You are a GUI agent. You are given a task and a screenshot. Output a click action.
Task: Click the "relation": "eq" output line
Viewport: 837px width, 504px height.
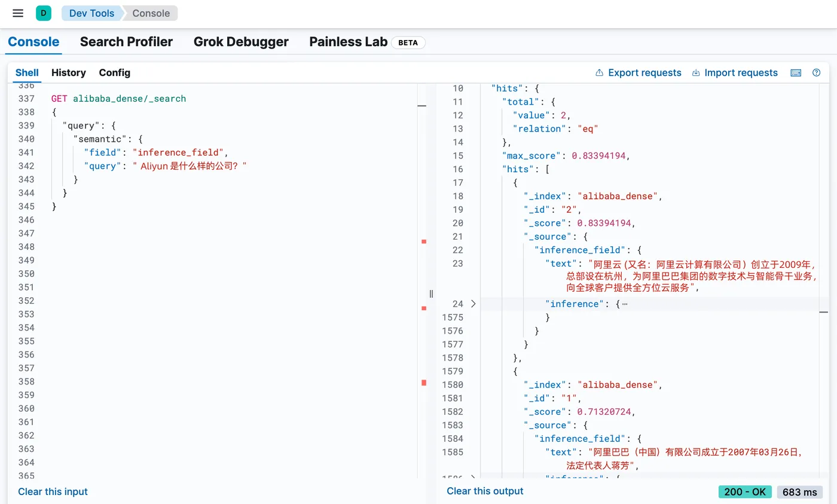click(555, 129)
